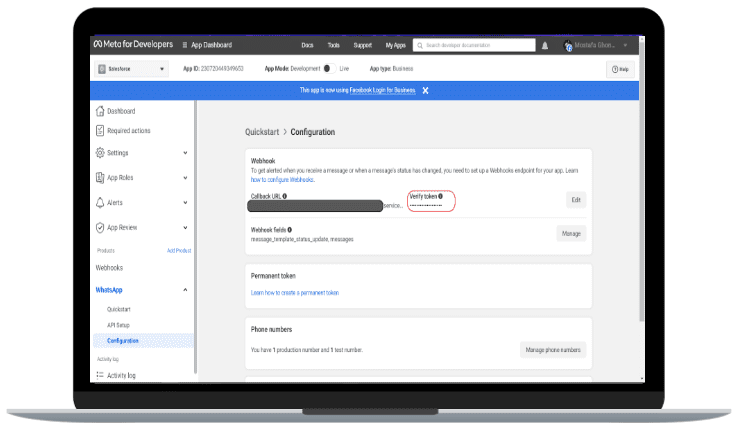Click the Webhook fields info icon
743x423 pixels.
290,230
